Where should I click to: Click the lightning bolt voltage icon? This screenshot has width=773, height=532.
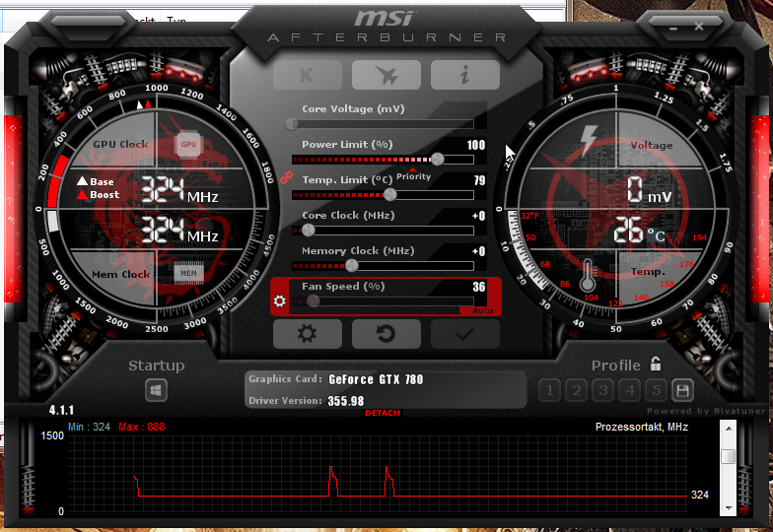click(x=589, y=140)
